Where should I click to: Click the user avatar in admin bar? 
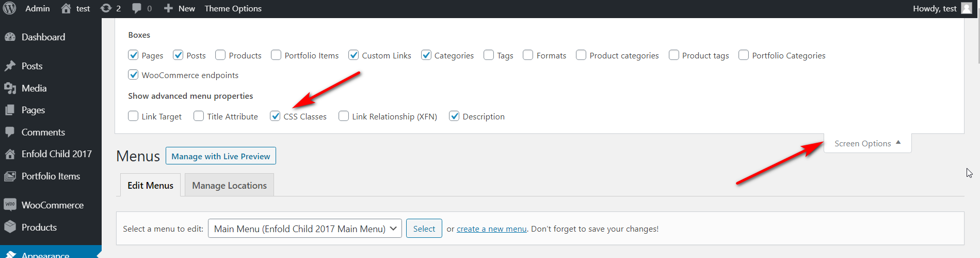967,8
